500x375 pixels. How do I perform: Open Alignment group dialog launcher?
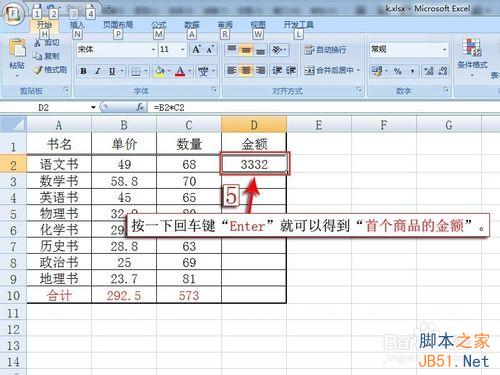point(359,90)
